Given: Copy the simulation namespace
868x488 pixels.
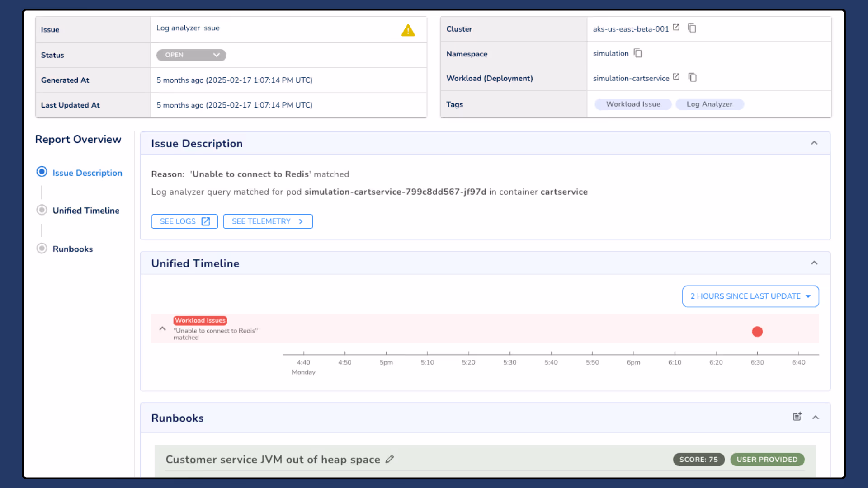Looking at the screenshot, I should click(x=637, y=53).
